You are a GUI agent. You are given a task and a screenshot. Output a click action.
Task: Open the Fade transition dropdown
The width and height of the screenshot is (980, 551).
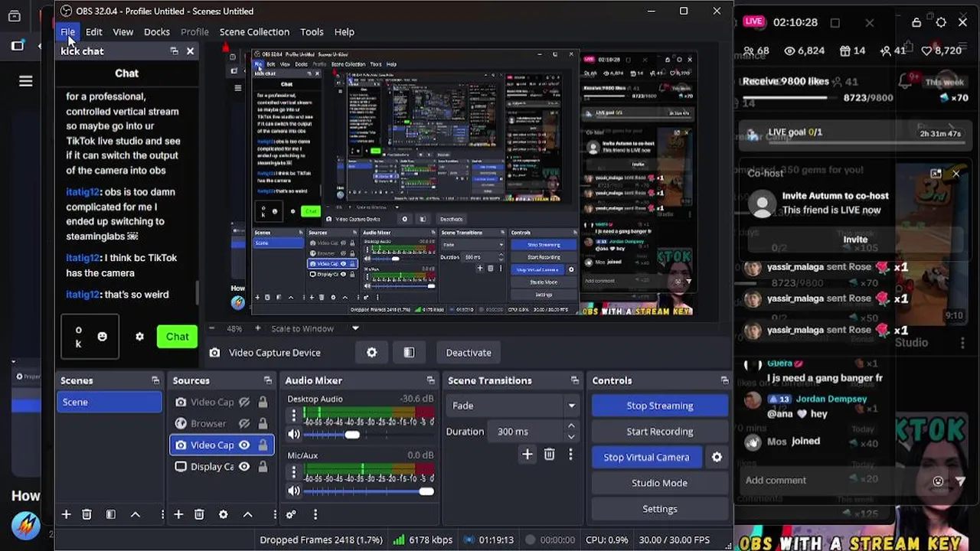coord(513,406)
